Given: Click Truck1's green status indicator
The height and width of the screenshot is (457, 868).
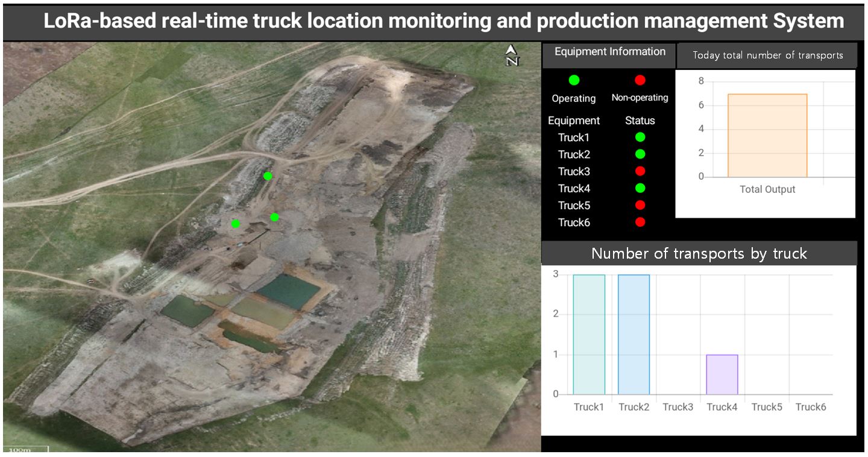Looking at the screenshot, I should click(x=640, y=137).
